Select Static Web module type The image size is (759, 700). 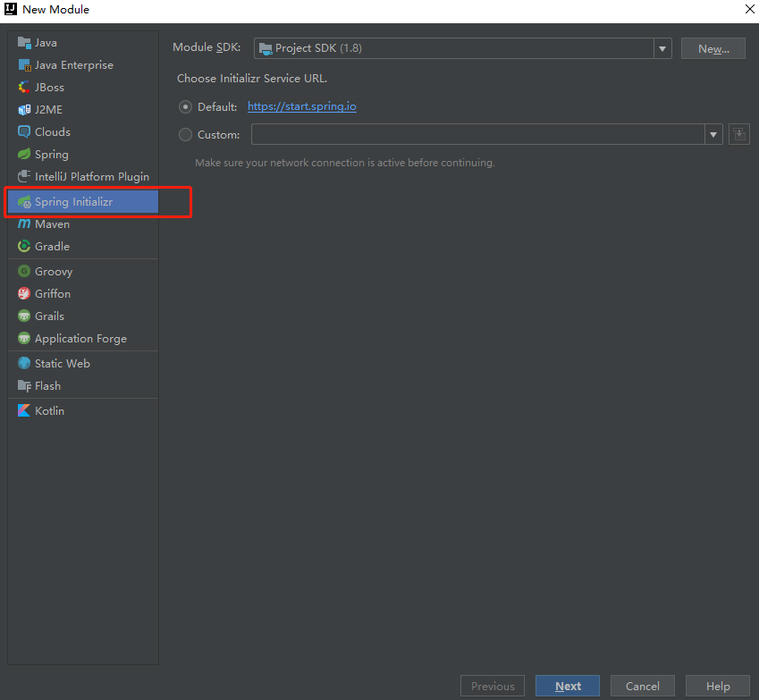tap(83, 363)
